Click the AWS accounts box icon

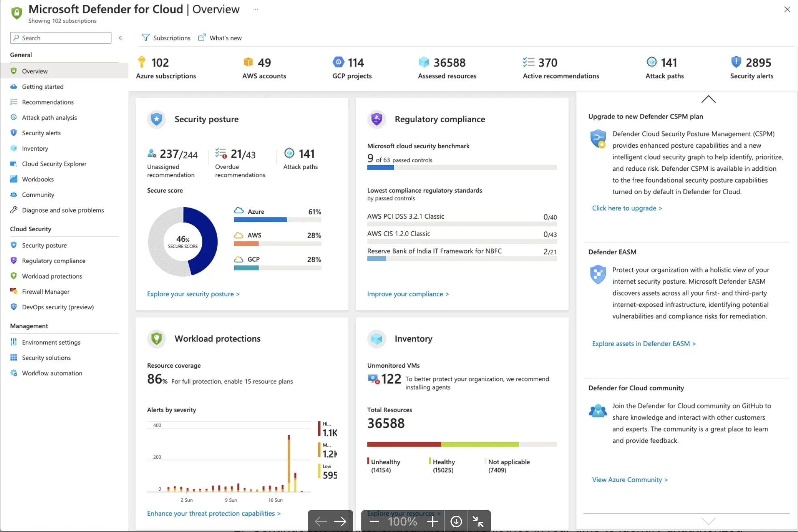coord(248,62)
